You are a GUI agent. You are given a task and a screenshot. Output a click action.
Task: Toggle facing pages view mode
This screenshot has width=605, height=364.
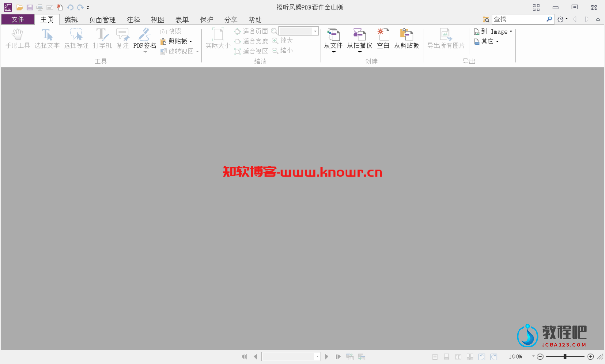(458, 356)
